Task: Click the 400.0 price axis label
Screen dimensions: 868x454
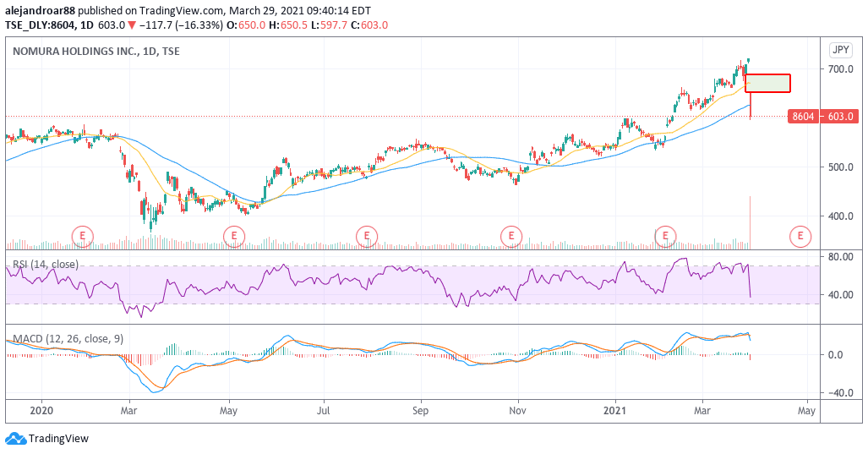Action: [840, 216]
